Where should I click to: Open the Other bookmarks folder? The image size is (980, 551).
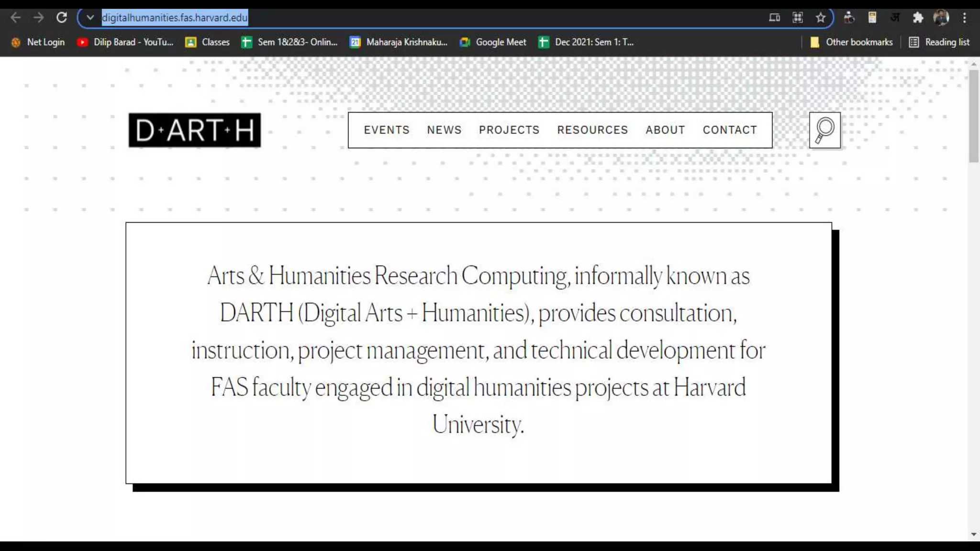pos(852,42)
